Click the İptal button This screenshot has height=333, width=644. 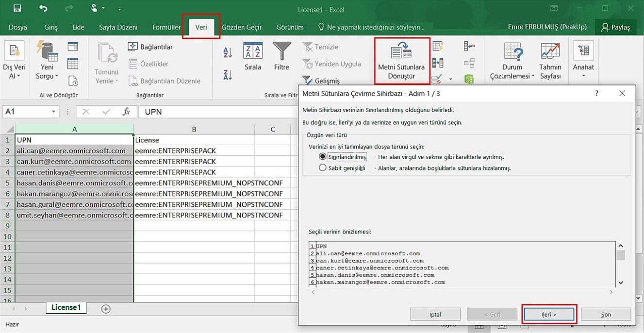point(435,314)
